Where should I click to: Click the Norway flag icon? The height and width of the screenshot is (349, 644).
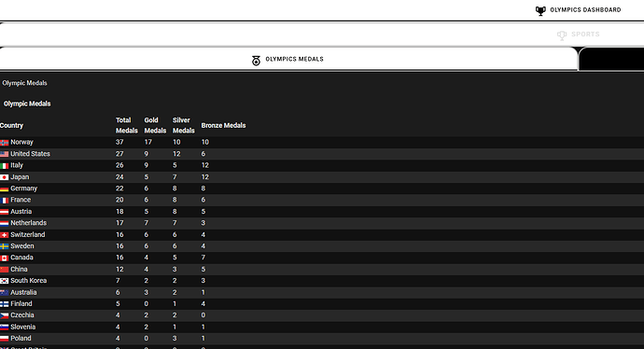4,143
